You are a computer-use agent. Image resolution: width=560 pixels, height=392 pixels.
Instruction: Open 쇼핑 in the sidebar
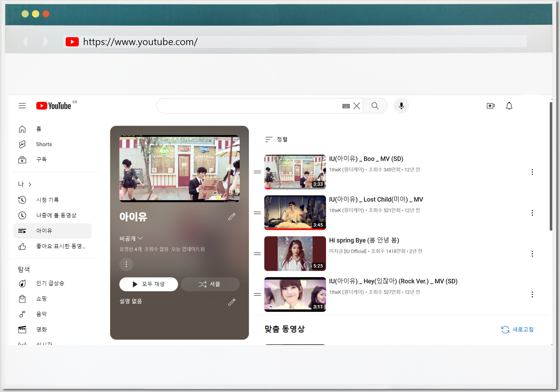(52, 299)
